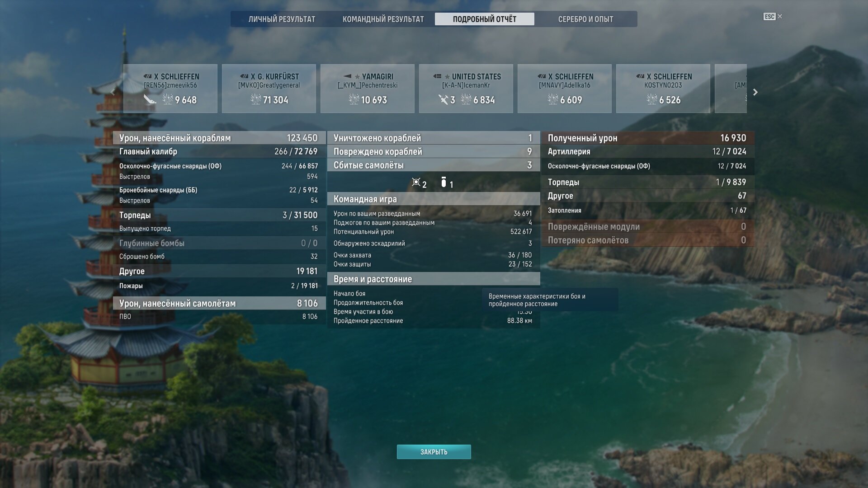Click the fighter plane icon under Сбитые самолёты
This screenshot has width=868, height=488.
click(416, 182)
